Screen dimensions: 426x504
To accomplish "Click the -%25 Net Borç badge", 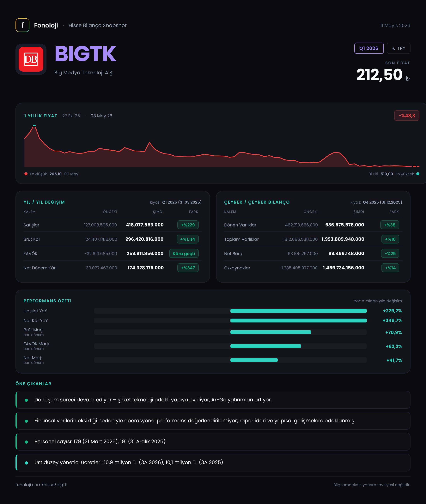I will 390,253.
